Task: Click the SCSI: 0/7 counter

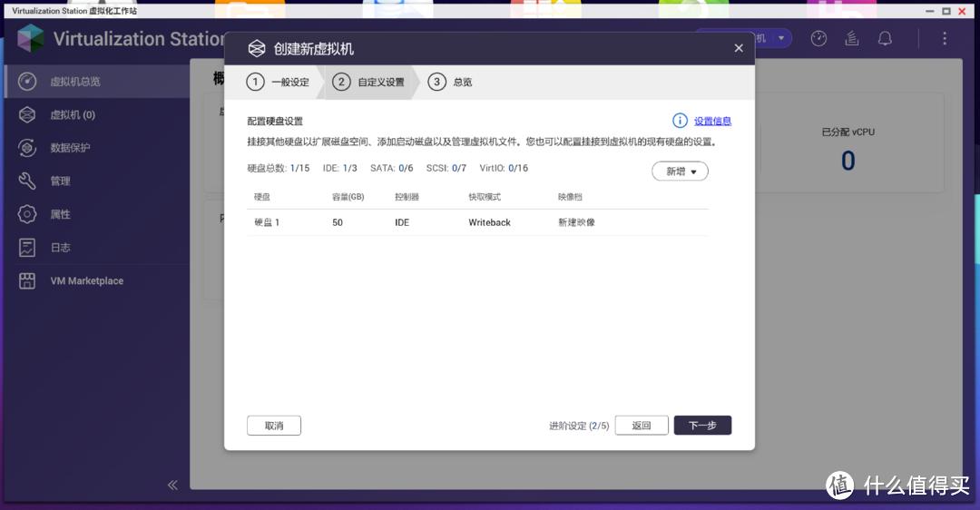Action: pyautogui.click(x=446, y=168)
